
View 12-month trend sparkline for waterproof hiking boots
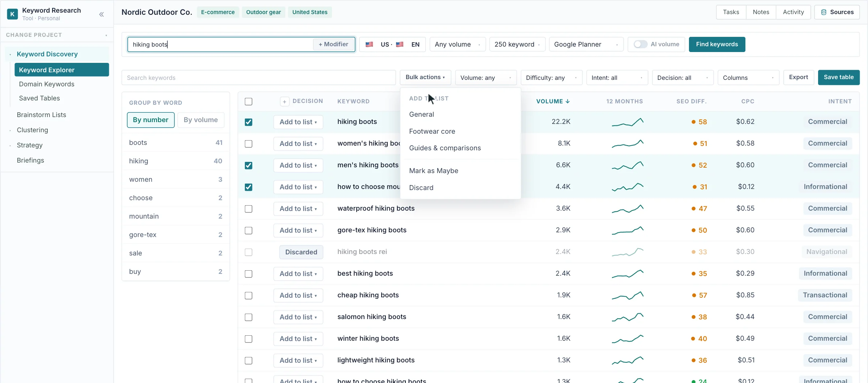(627, 208)
